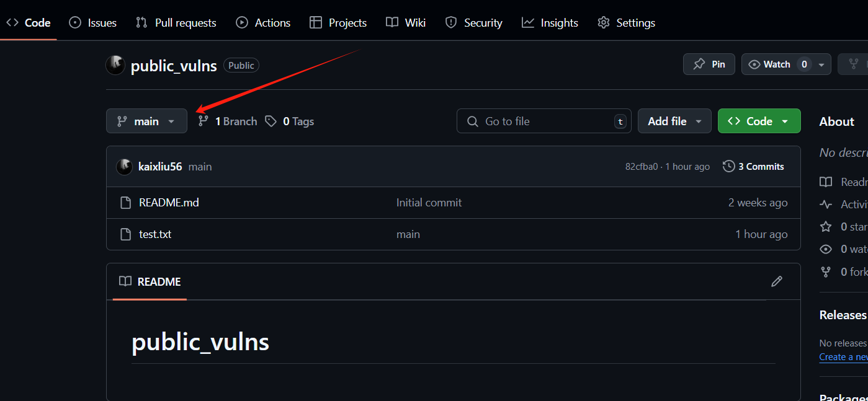This screenshot has height=401, width=868.
Task: Click the stars icon in About sidebar
Action: (x=826, y=227)
